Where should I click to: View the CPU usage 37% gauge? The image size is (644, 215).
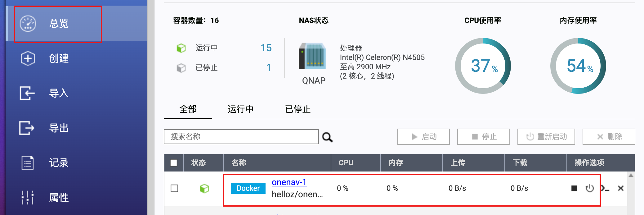click(x=483, y=66)
